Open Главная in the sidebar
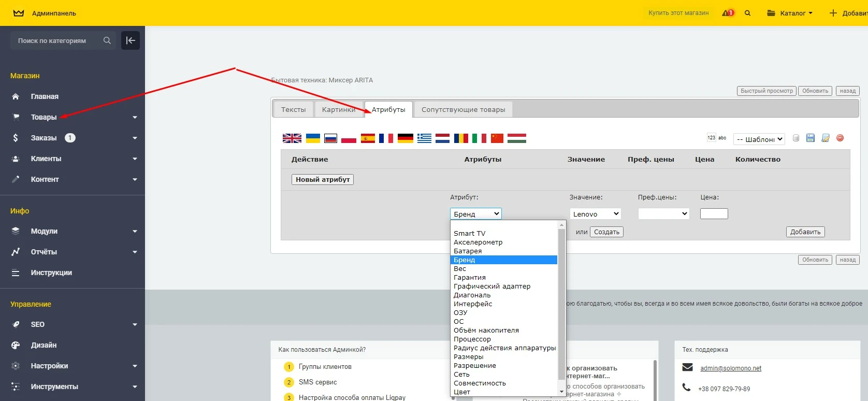The image size is (868, 401). click(45, 96)
